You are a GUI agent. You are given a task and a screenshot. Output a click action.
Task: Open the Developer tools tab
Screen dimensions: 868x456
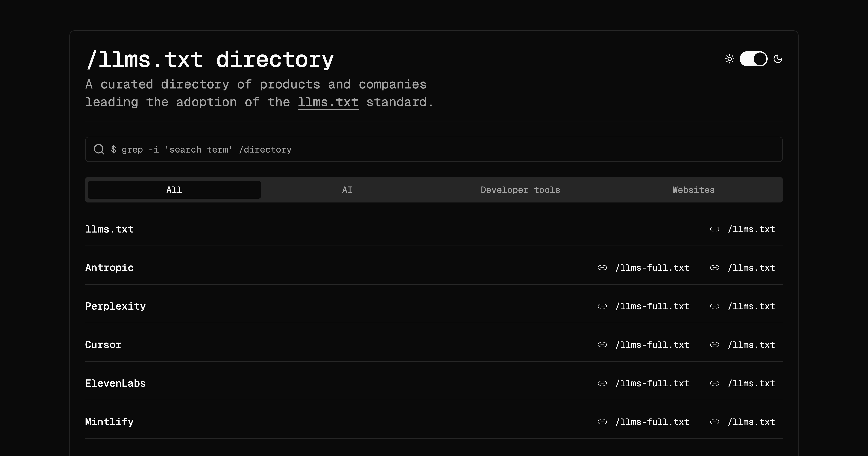520,190
